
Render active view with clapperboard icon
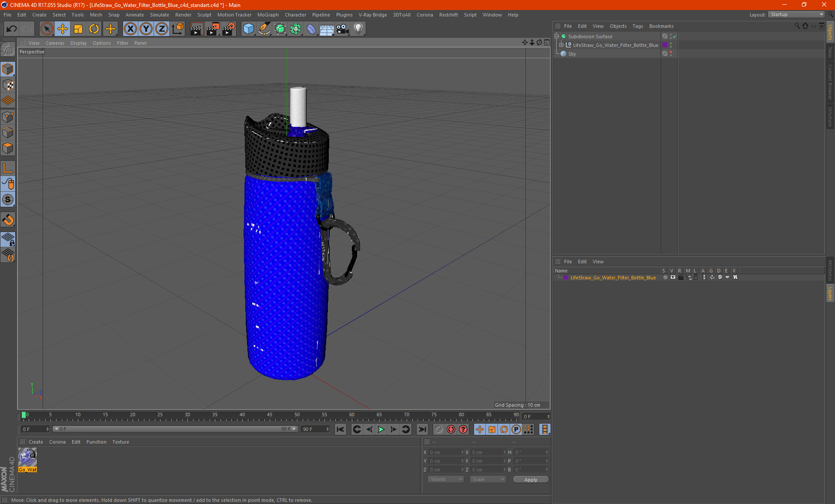(197, 29)
